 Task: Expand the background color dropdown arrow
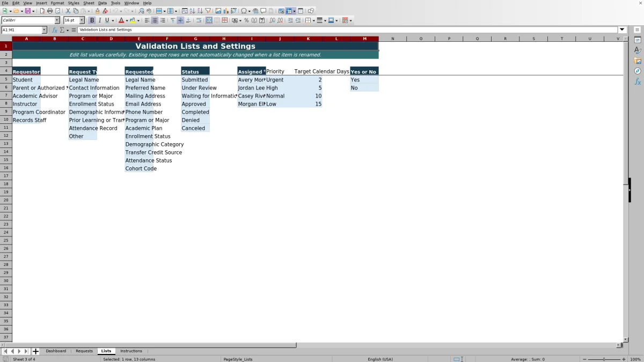click(x=138, y=20)
